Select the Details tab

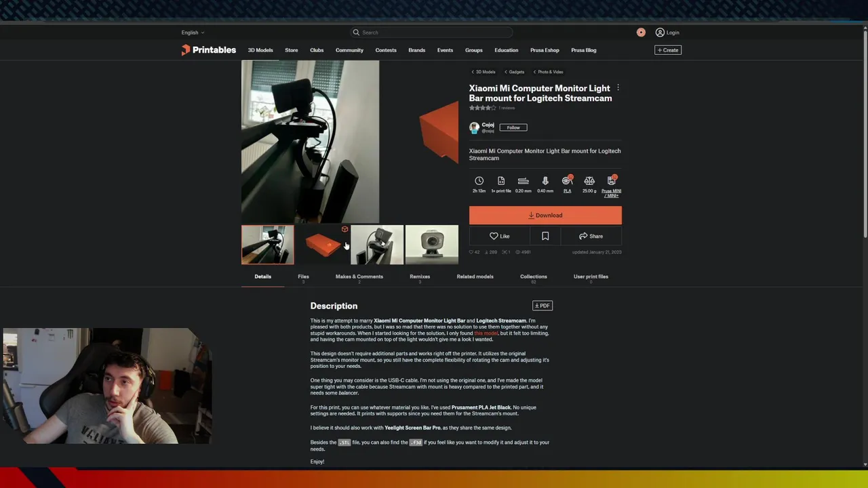click(x=262, y=277)
